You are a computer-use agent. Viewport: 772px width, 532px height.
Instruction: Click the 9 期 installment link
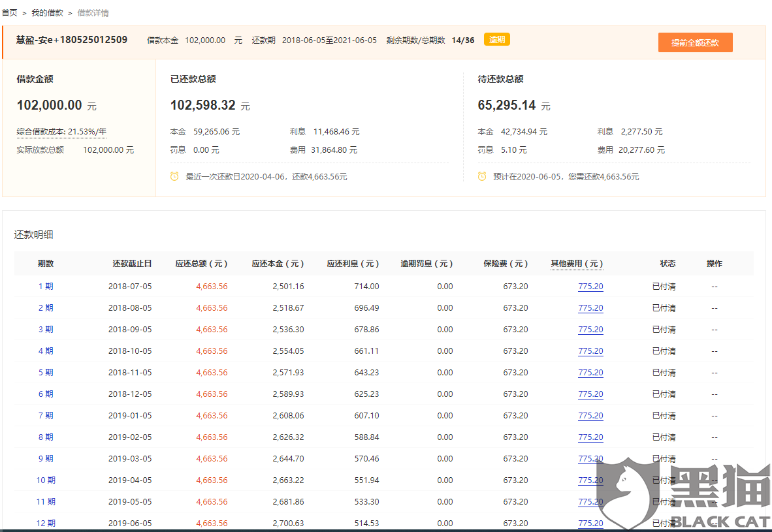[x=46, y=459]
